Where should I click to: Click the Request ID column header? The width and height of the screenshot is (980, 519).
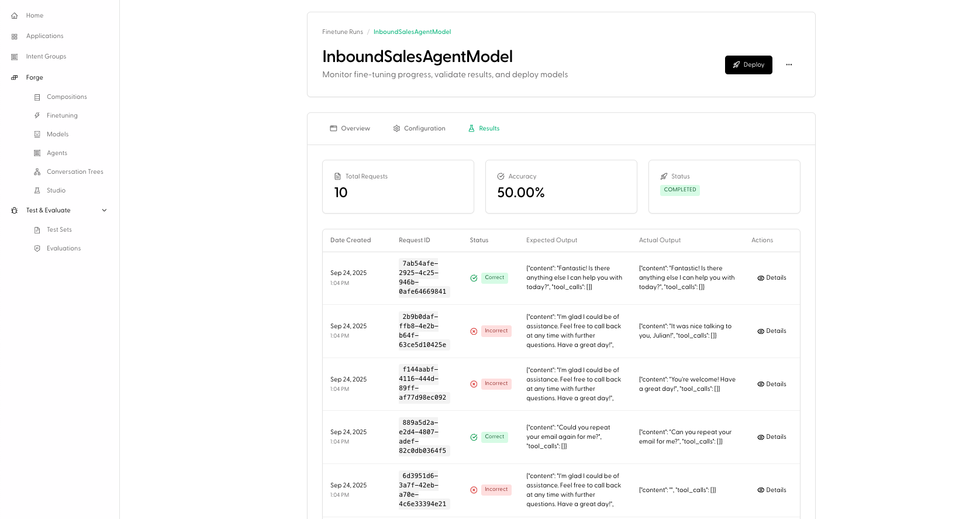414,240
